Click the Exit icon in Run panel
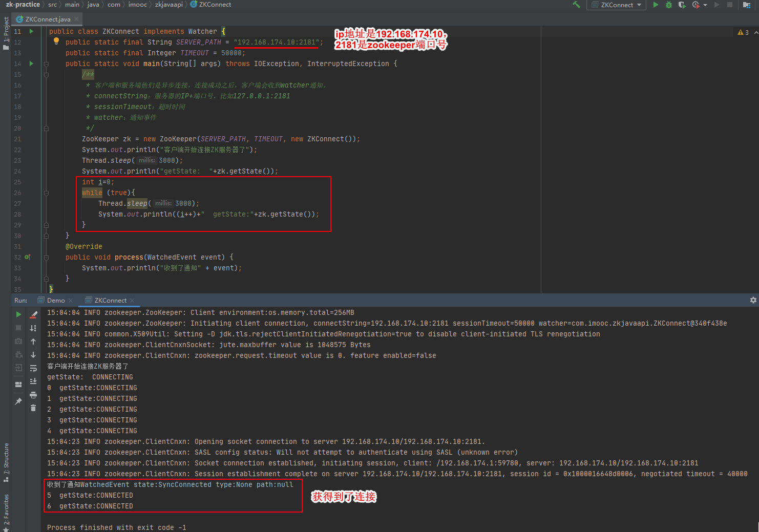 18,368
